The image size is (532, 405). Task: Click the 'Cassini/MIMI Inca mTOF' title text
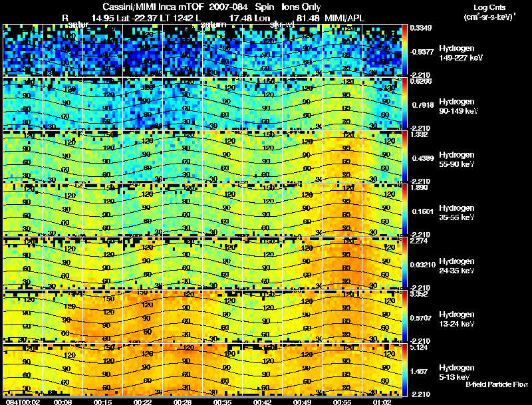coord(153,7)
